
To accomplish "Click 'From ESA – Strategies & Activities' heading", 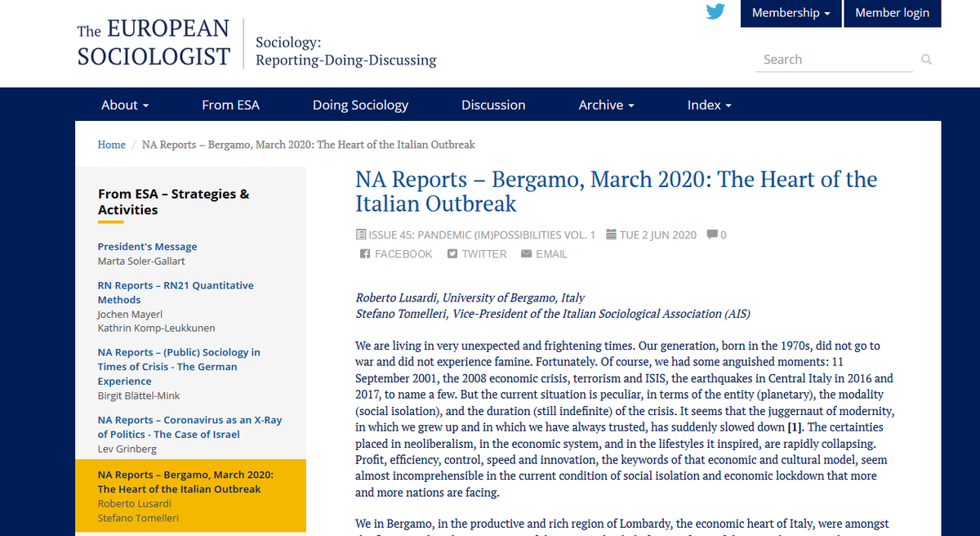I will click(x=174, y=202).
